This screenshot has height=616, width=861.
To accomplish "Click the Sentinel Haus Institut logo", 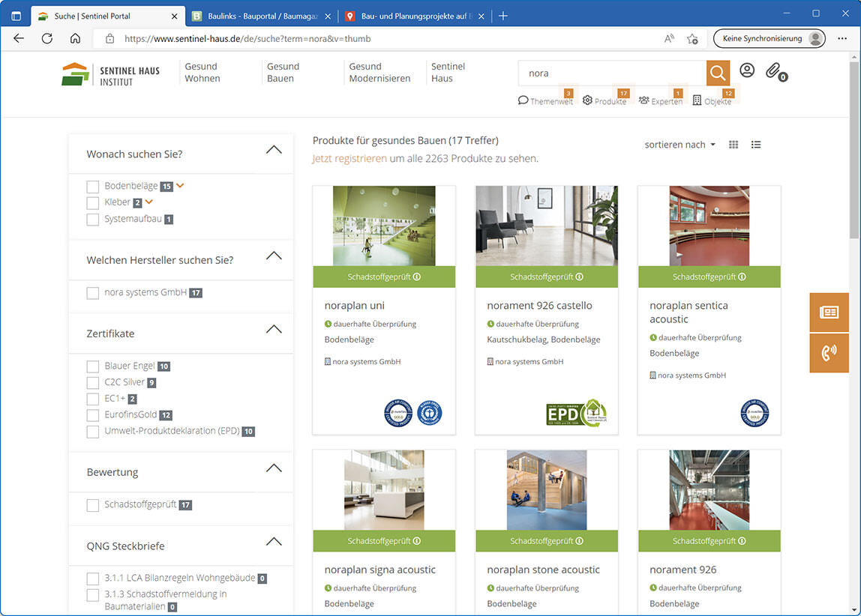I will [111, 75].
